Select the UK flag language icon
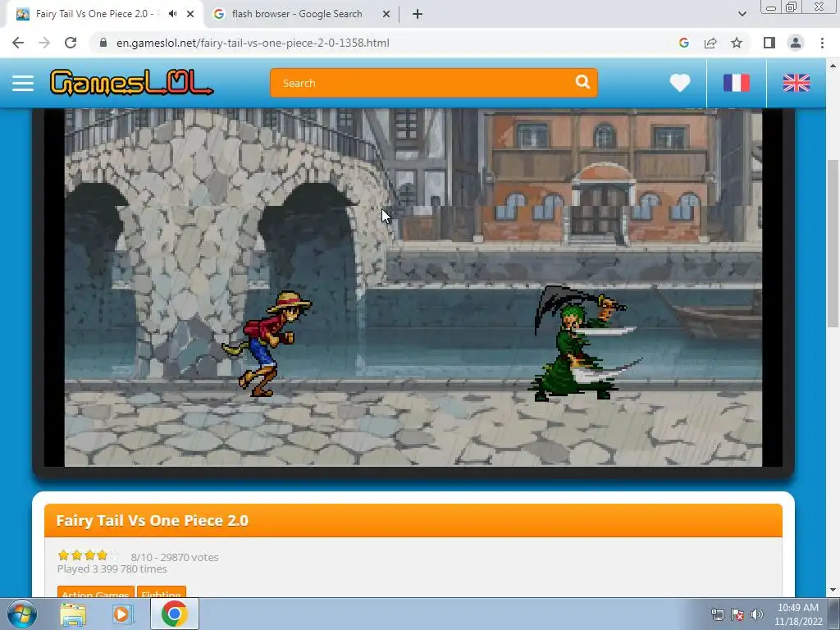Screen dimensions: 840x630 (x=796, y=83)
